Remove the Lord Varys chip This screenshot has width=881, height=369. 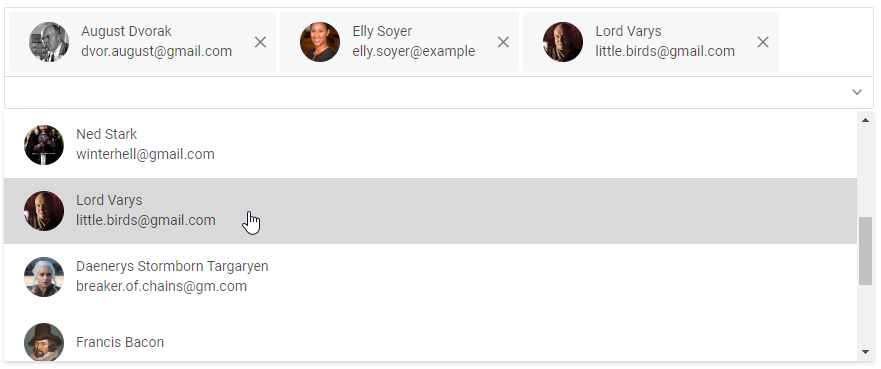(762, 42)
